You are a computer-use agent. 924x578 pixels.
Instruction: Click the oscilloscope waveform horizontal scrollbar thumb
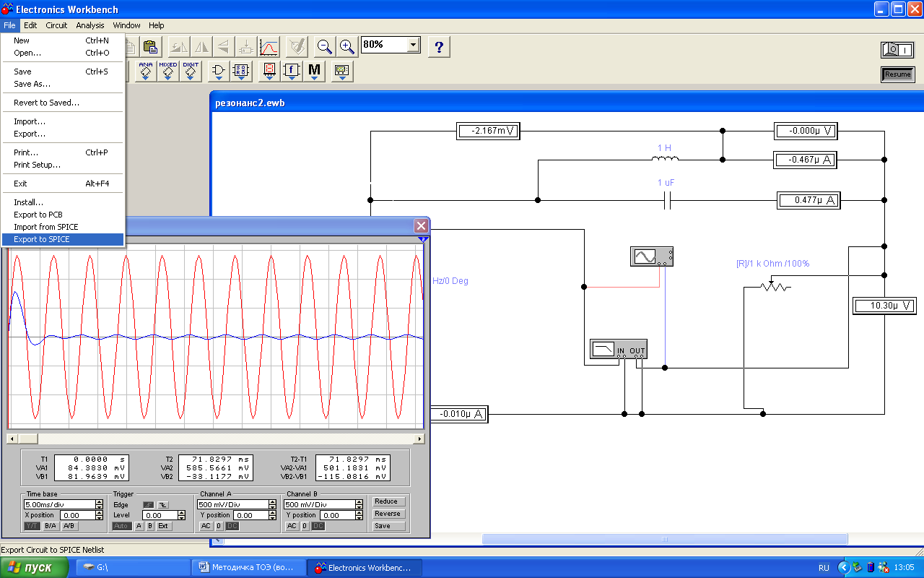27,439
